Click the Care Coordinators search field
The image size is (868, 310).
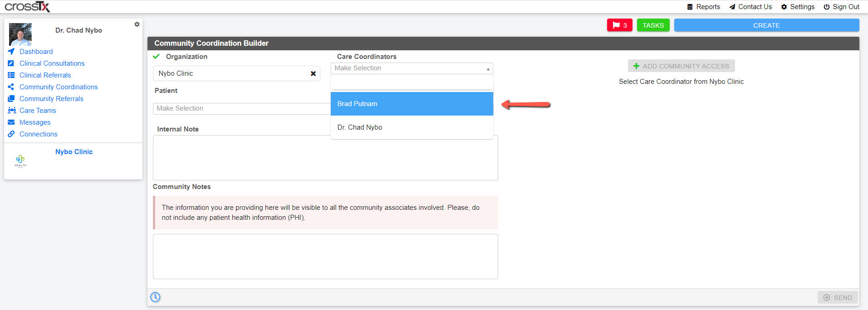coord(412,83)
